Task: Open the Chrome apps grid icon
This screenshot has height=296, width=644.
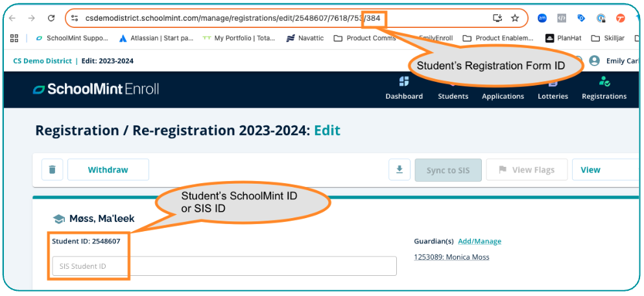Action: (x=14, y=38)
